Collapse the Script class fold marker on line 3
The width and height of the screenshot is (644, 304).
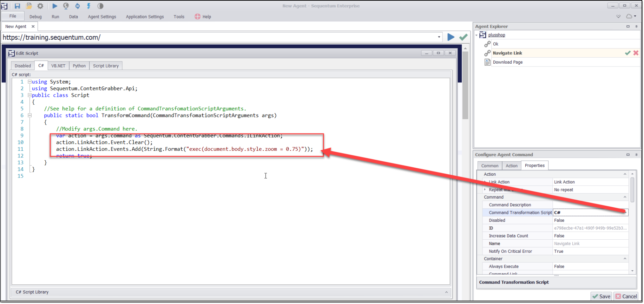tap(30, 95)
